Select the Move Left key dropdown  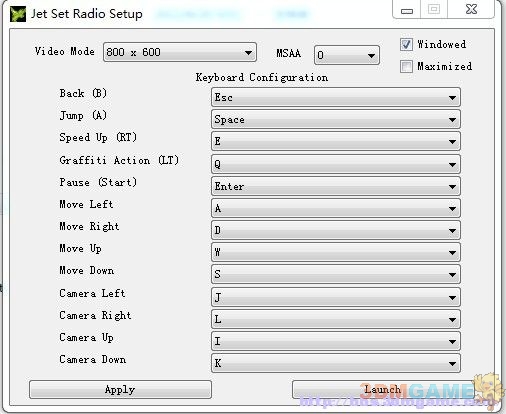[336, 208]
